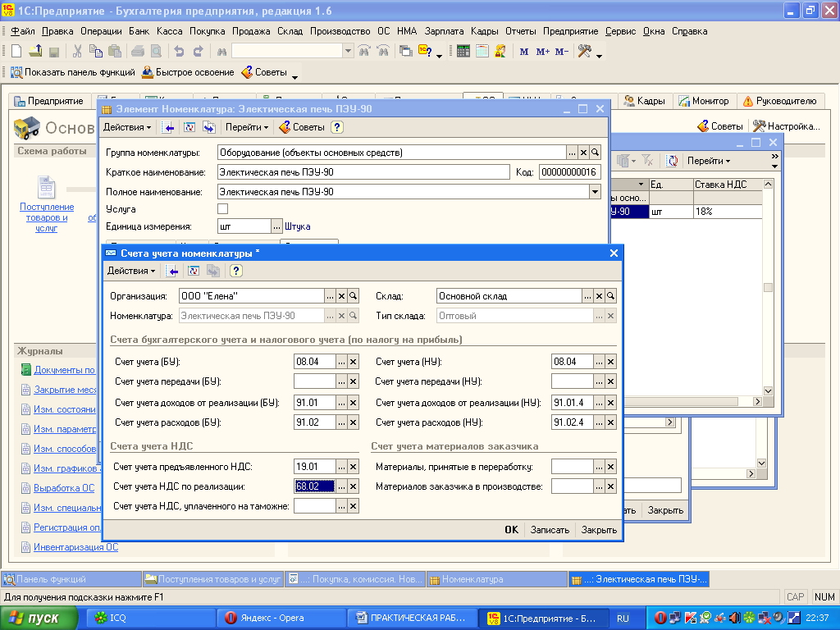Open Действия dropdown in Счета учета номенклатуры
Image resolution: width=840 pixels, height=630 pixels.
point(131,271)
